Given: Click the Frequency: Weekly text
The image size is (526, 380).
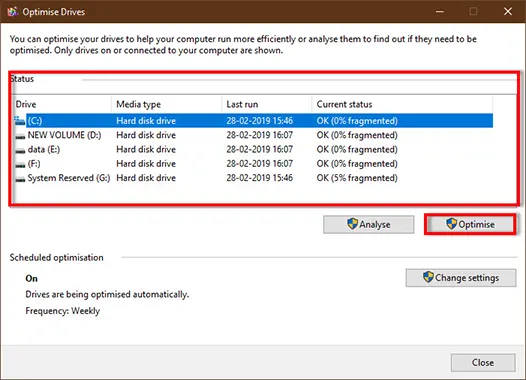Looking at the screenshot, I should [63, 311].
